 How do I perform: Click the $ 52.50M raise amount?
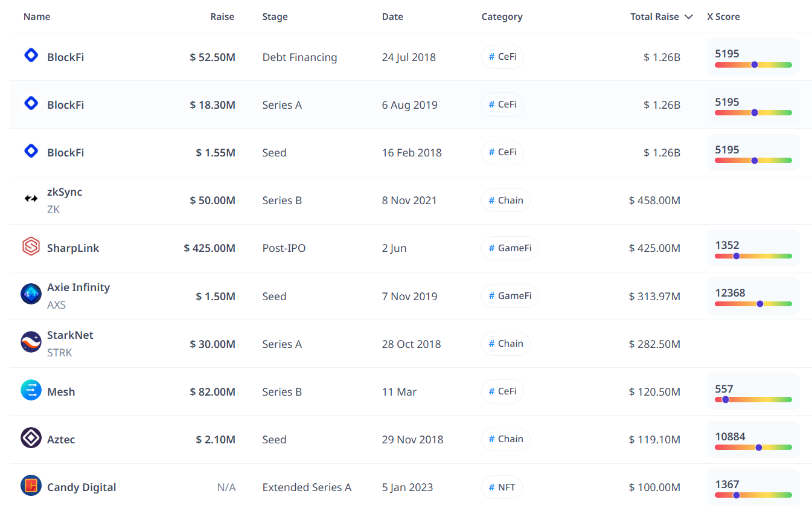click(x=213, y=57)
